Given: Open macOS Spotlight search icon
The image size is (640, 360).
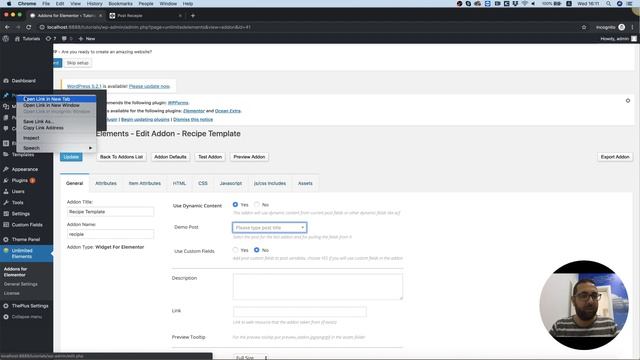Looking at the screenshot, I should click(x=609, y=4).
